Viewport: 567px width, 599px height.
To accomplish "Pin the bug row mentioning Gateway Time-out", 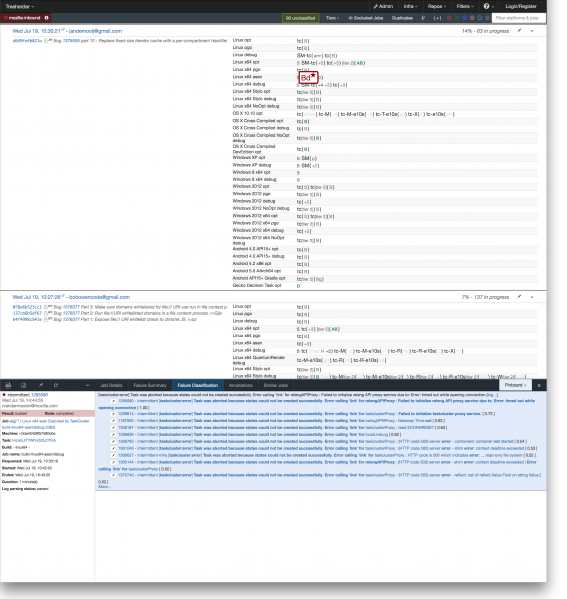I will (x=113, y=421).
